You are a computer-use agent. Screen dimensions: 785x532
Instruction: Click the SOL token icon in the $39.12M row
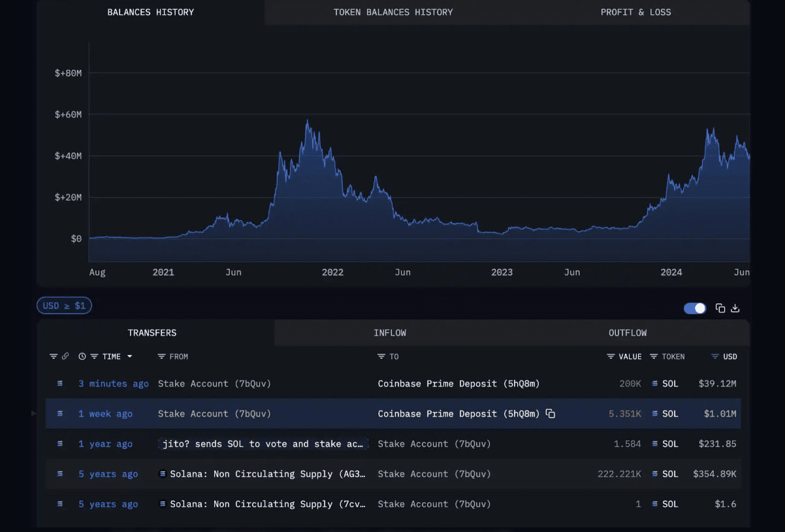tap(655, 384)
